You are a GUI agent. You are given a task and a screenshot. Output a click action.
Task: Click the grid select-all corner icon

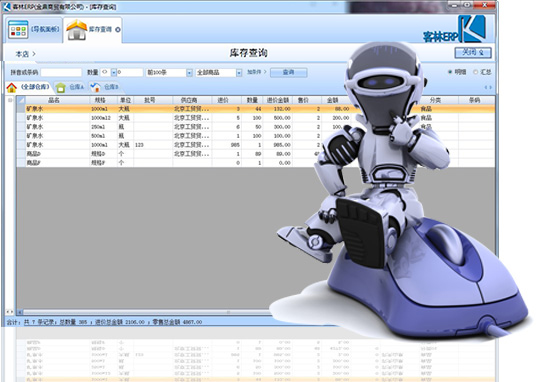pos(21,100)
